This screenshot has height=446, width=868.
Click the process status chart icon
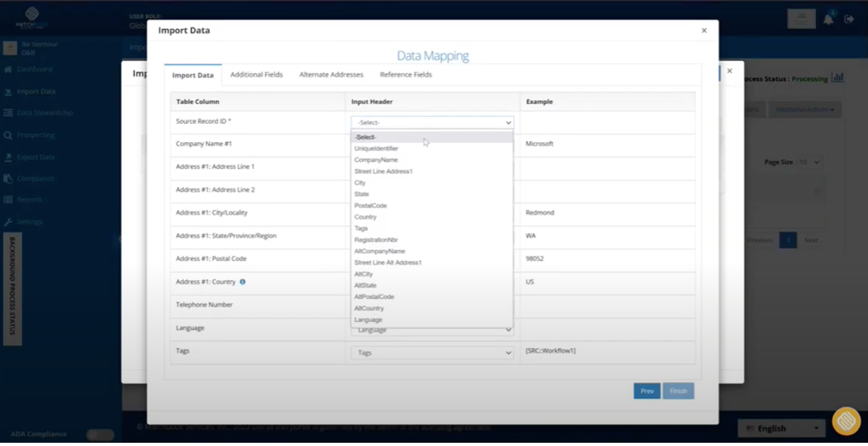coord(837,77)
